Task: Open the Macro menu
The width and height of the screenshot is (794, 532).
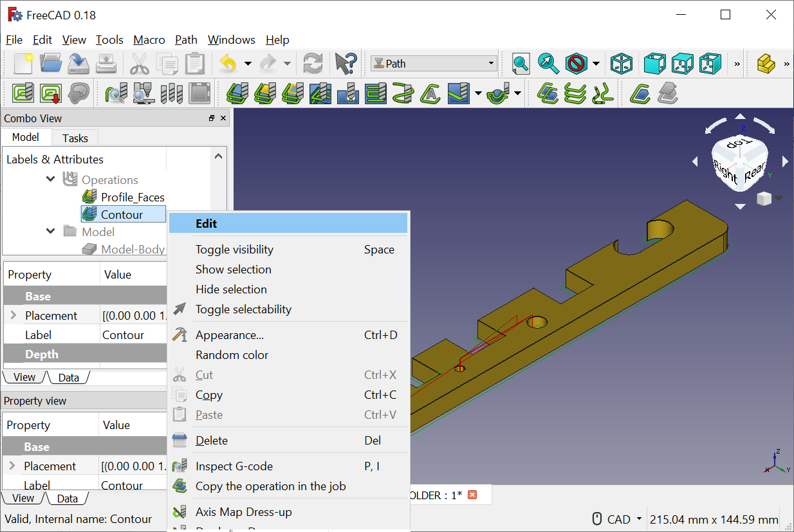Action: 149,40
